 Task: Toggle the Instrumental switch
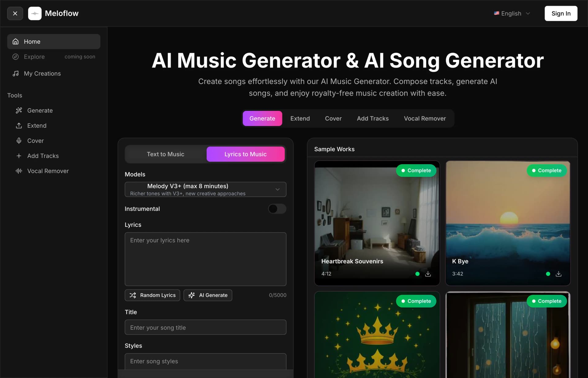pyautogui.click(x=277, y=209)
